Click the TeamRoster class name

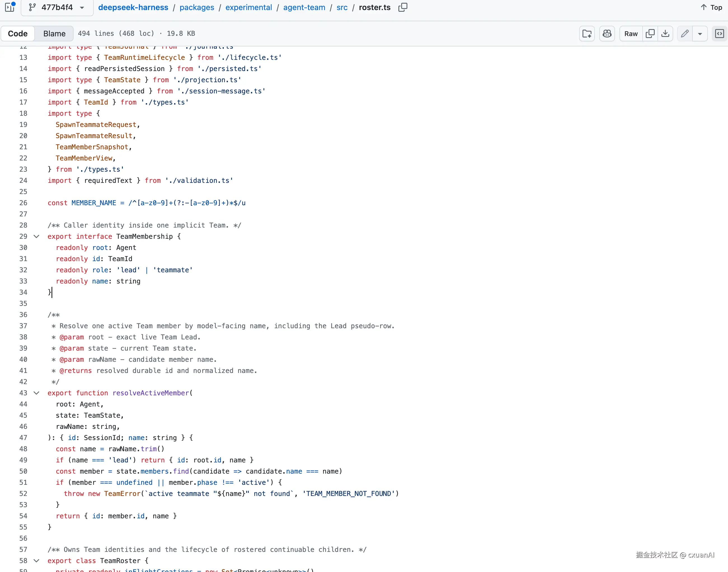pyautogui.click(x=120, y=561)
